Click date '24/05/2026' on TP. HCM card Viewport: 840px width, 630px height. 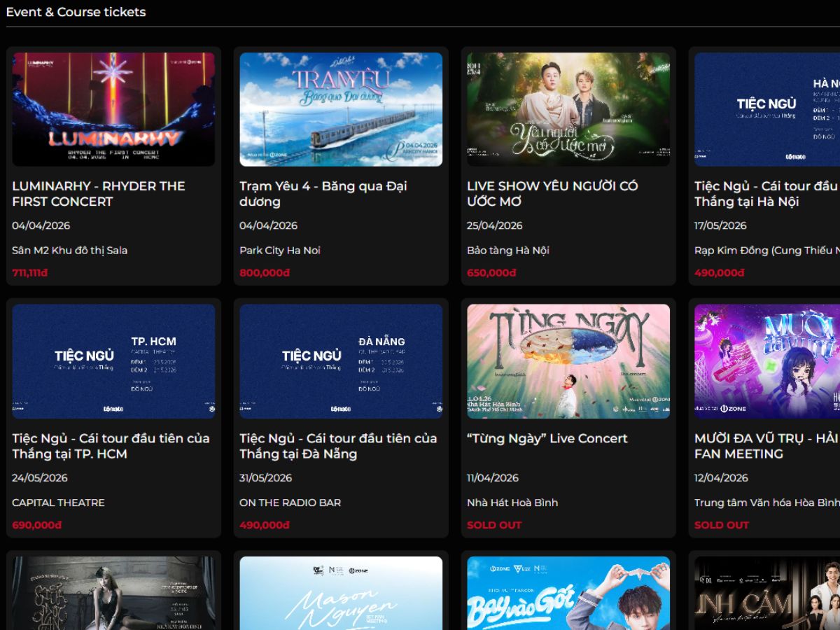(x=40, y=477)
